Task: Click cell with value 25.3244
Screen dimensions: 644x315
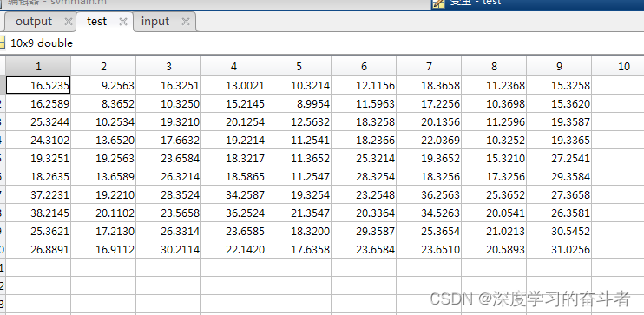Action: tap(38, 122)
